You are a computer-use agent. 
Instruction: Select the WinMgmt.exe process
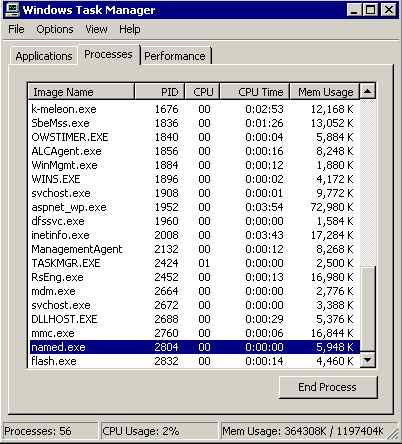(194, 165)
